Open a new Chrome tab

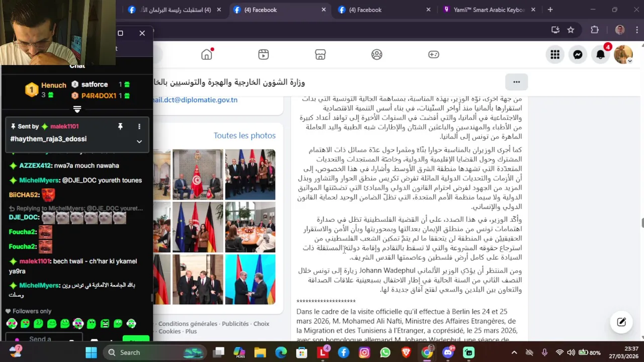pos(550,10)
